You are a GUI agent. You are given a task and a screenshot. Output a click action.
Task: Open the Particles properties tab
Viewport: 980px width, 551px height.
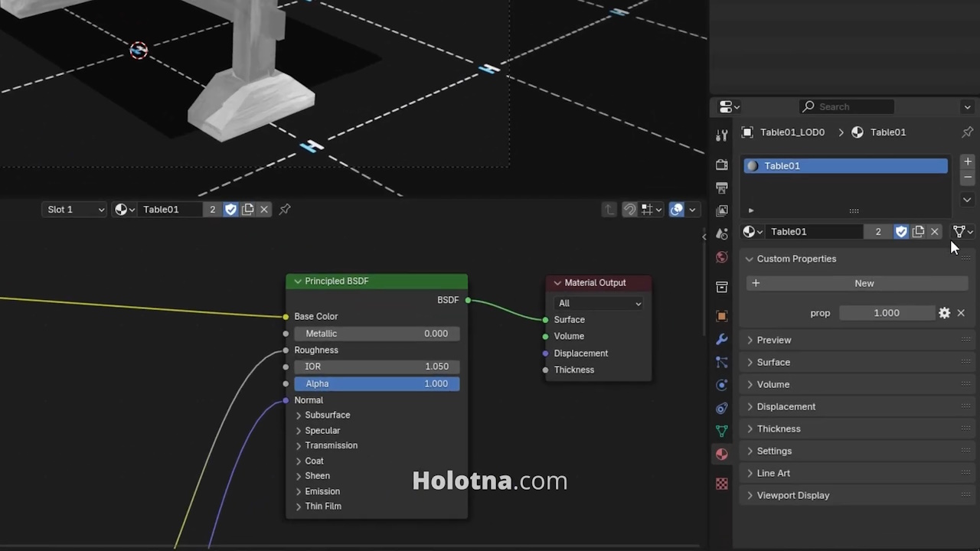(721, 362)
